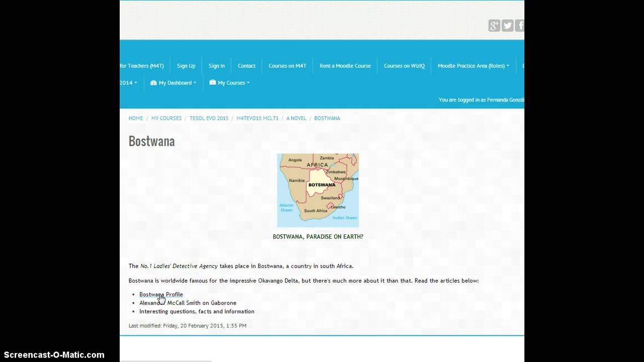Screen dimensions: 644x362
Task: Go to the Sign In page
Action: 217,66
